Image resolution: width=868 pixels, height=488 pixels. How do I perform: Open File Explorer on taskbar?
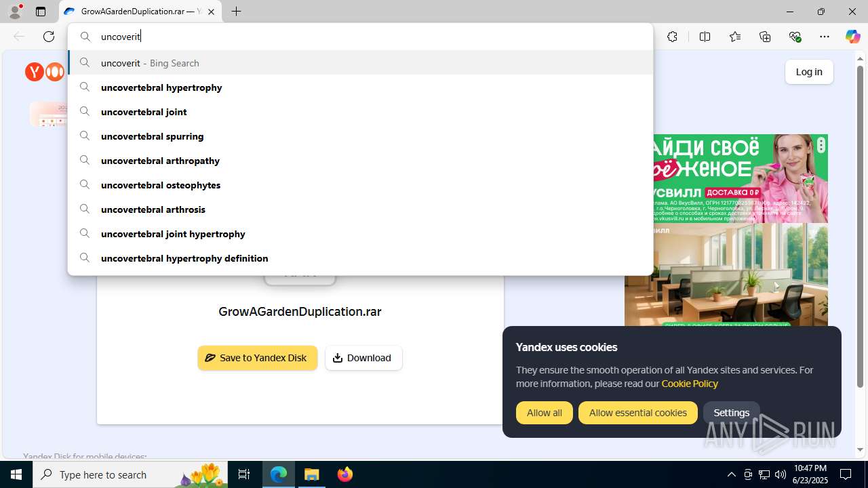coord(312,474)
